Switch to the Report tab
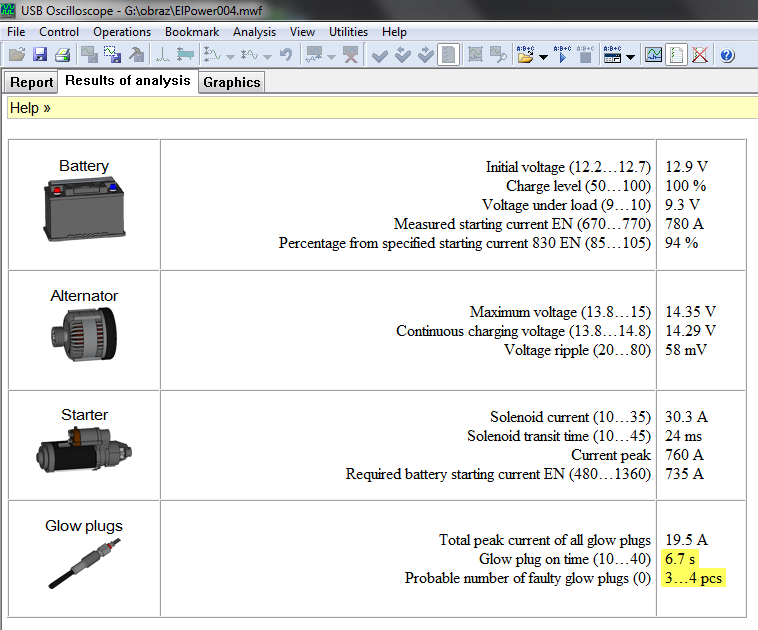 (30, 83)
